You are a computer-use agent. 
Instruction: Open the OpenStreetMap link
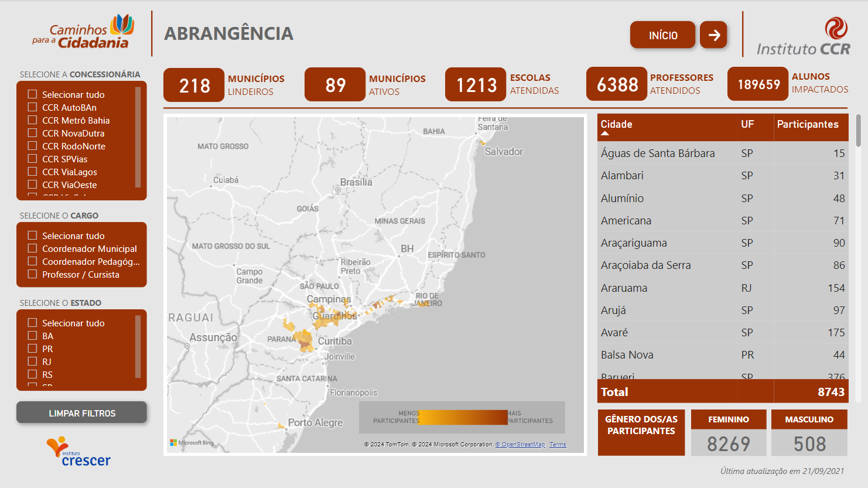[x=520, y=445]
